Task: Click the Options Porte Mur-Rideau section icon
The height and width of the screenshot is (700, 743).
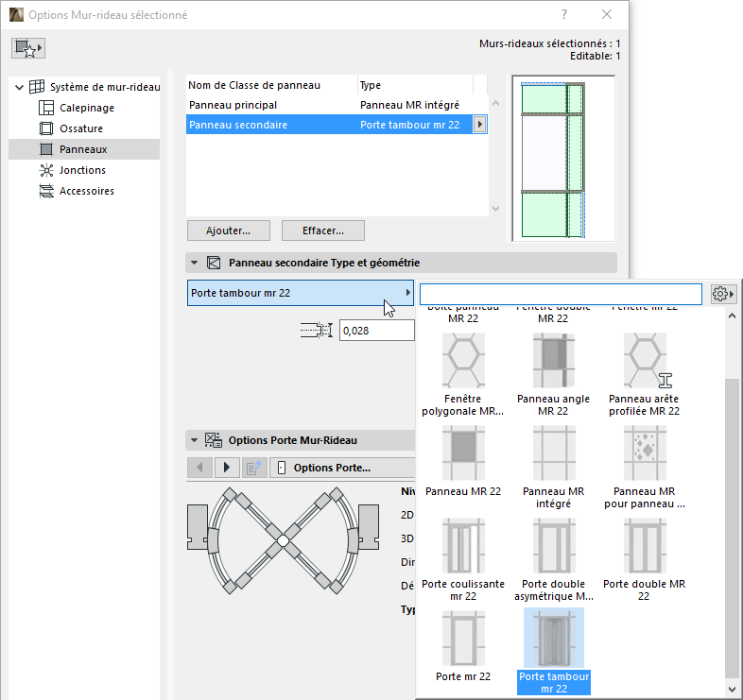Action: point(214,440)
